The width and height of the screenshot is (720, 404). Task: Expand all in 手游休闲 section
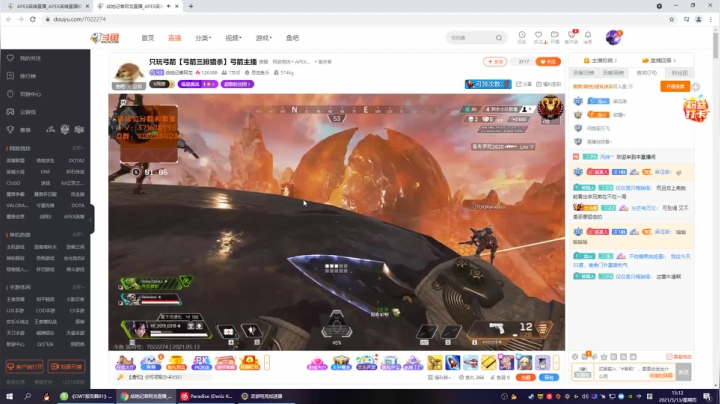(78, 287)
